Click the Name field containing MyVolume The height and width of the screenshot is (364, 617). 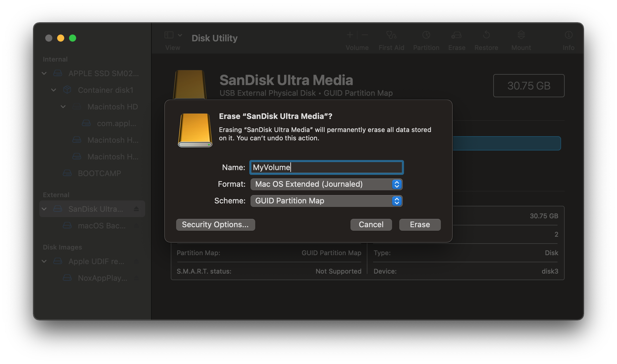point(326,167)
